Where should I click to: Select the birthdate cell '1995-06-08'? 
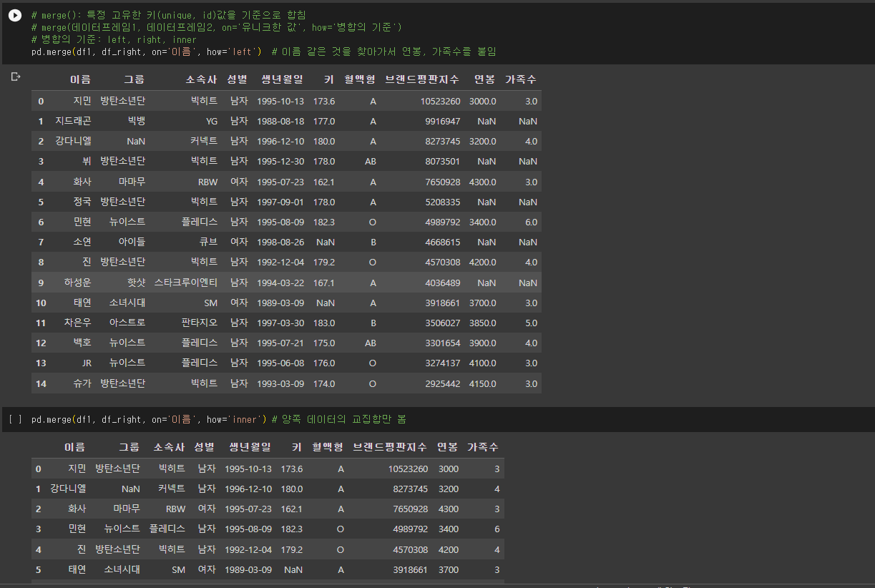coord(280,363)
